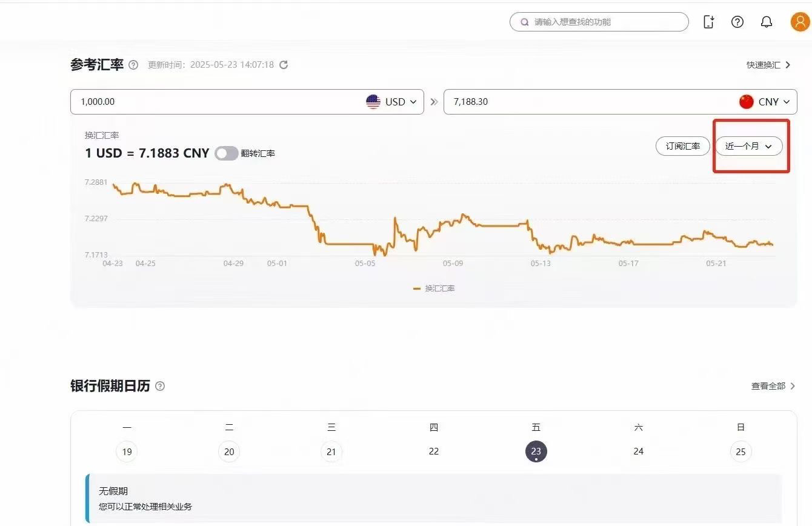Select day 25 in the calendar

click(x=740, y=451)
